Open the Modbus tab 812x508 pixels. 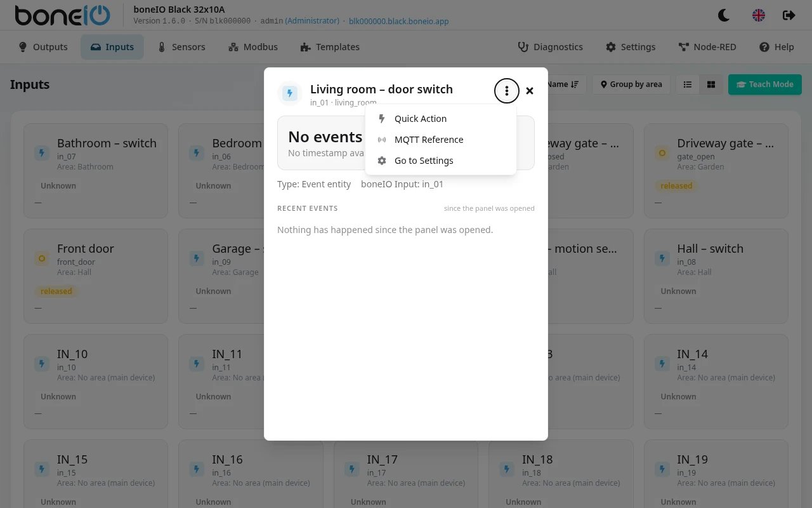tap(252, 47)
